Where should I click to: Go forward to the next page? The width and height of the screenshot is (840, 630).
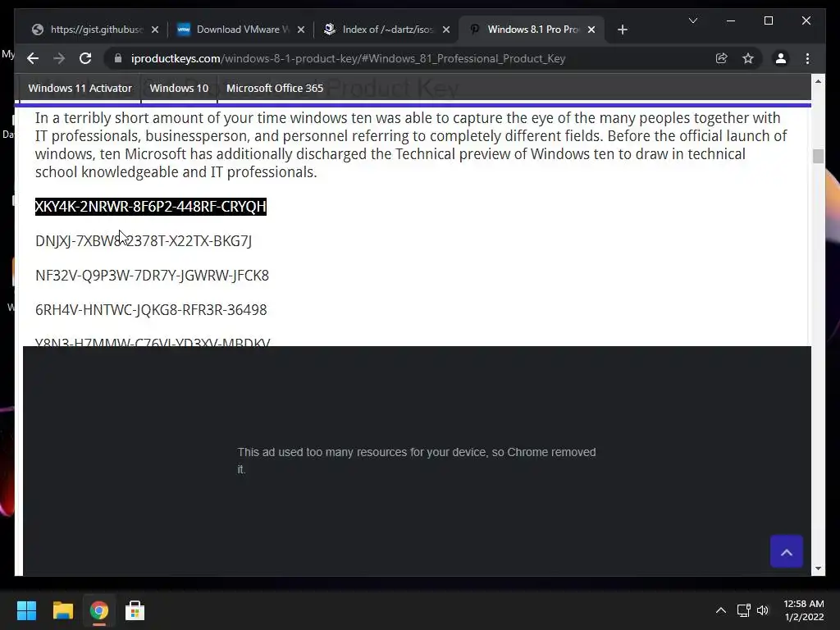(x=59, y=58)
